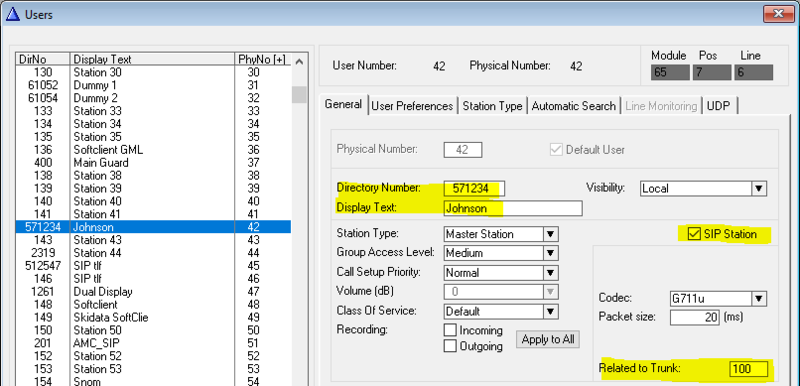Switch to User Preferences tab

tap(412, 106)
